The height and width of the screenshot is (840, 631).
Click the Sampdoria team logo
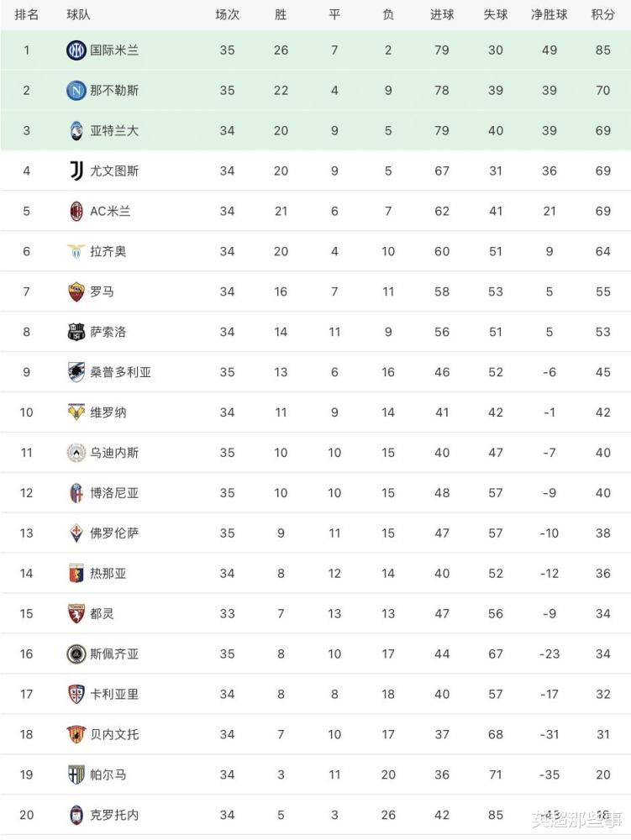point(76,372)
